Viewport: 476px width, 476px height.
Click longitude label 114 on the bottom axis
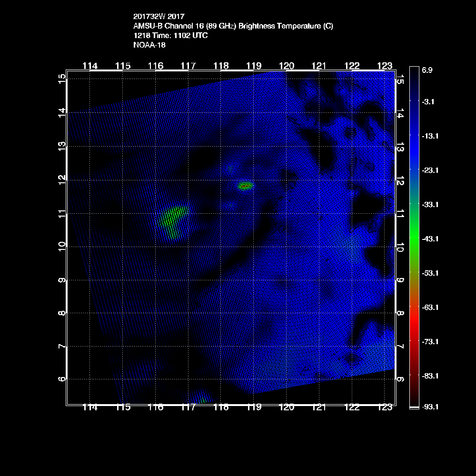90,407
